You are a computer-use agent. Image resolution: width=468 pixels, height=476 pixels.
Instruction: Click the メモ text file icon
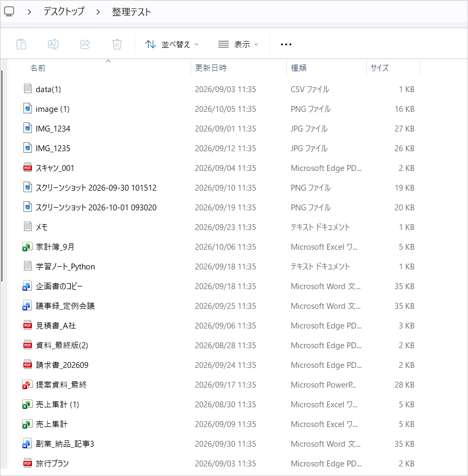coord(28,226)
